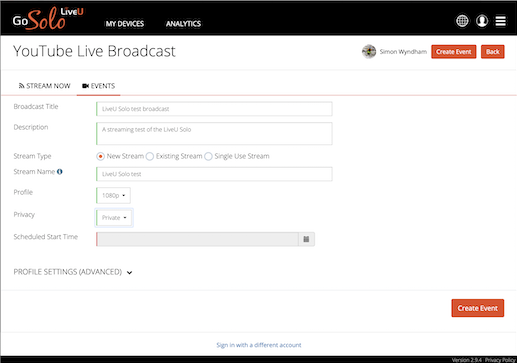Viewport: 517px width, 363px height.
Task: Click Simon Wyndham's avatar thumbnail
Action: [369, 52]
